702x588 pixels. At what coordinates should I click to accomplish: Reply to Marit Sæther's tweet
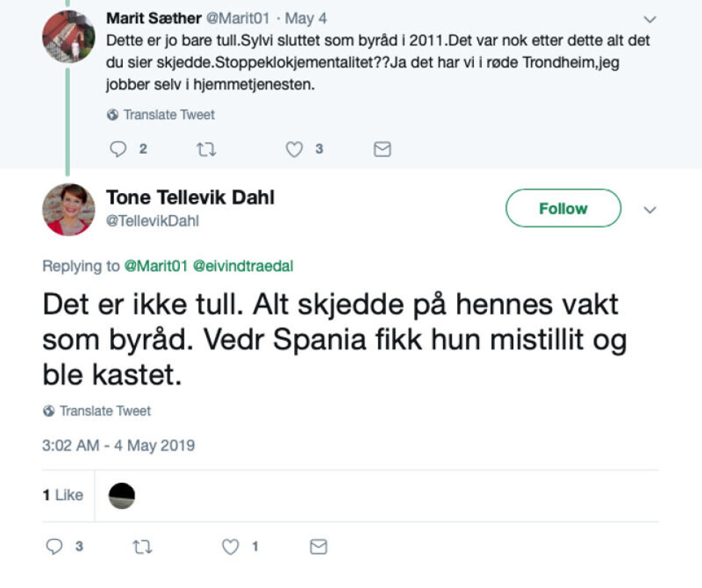tap(118, 149)
